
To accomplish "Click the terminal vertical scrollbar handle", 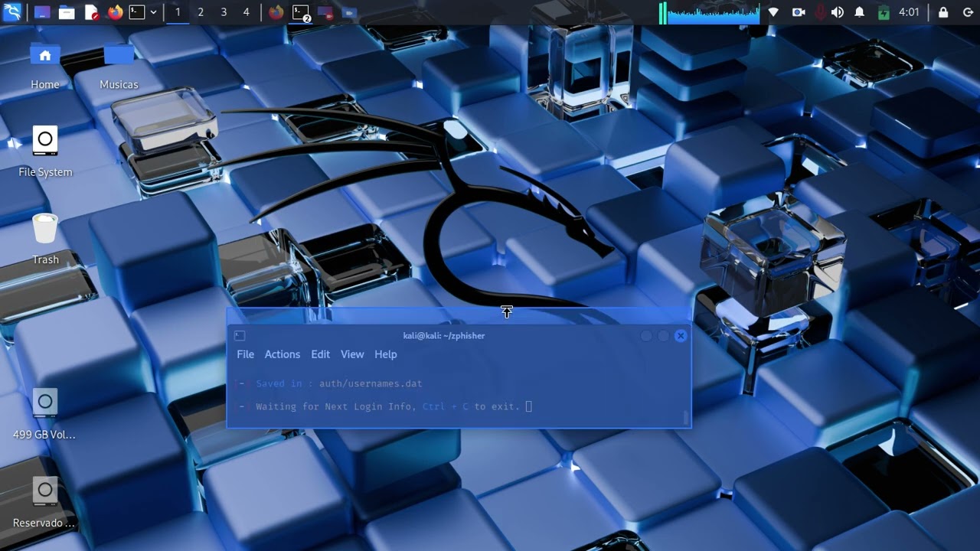I will 686,418.
